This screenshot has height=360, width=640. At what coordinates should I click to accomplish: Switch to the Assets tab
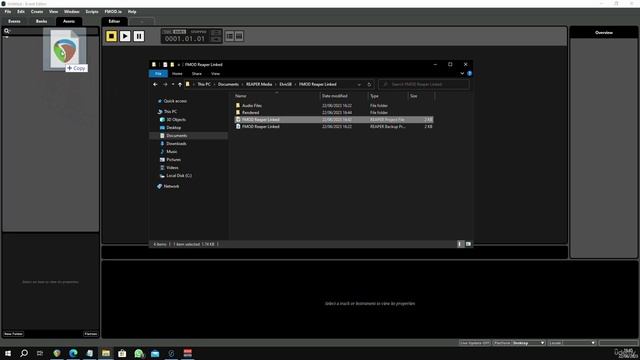coord(69,21)
